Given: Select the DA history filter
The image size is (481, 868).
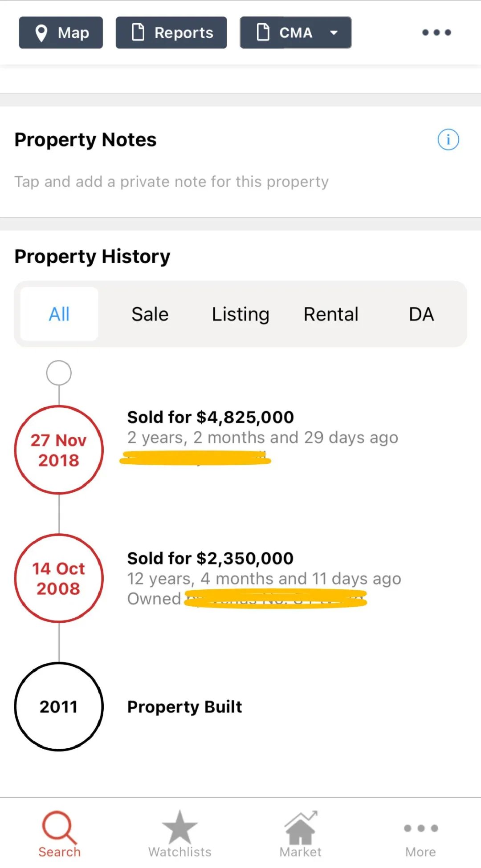Looking at the screenshot, I should point(421,314).
